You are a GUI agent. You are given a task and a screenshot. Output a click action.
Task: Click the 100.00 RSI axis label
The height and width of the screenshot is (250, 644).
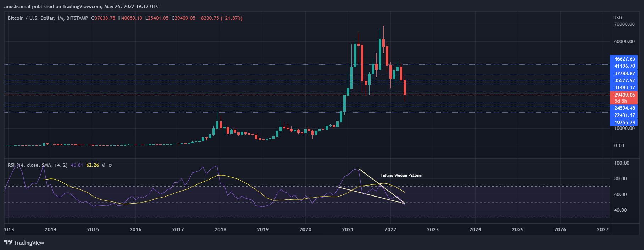[x=622, y=163]
